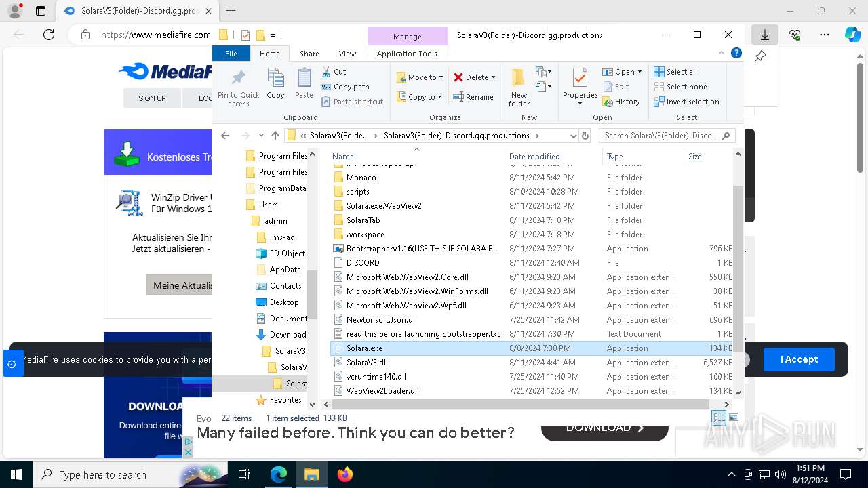Open the recent locations dropdown
Screen dimensions: 868x488
(x=261, y=136)
